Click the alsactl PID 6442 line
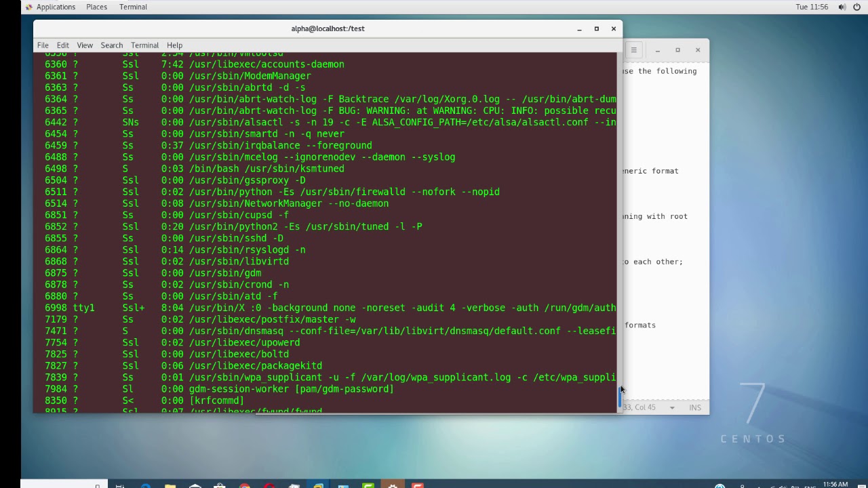The image size is (868, 488). click(x=330, y=123)
